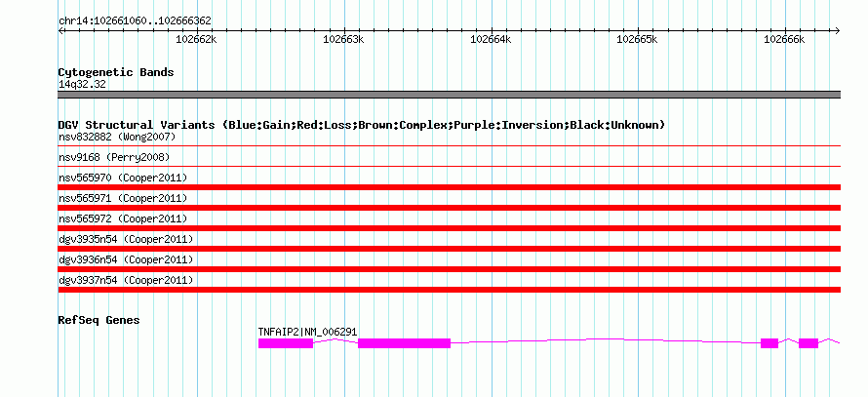Click the 102663k ruler tick label

point(343,39)
